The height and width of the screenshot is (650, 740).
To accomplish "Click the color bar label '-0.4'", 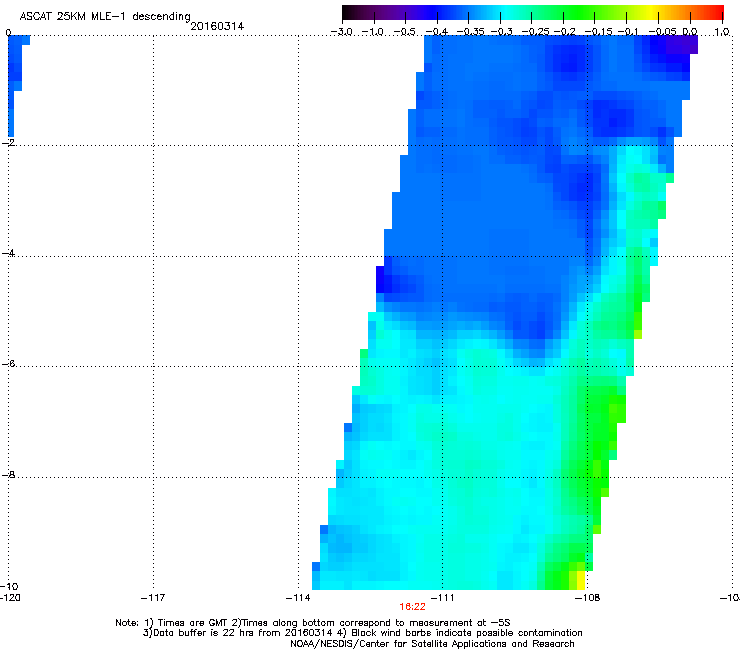I will pos(437,32).
